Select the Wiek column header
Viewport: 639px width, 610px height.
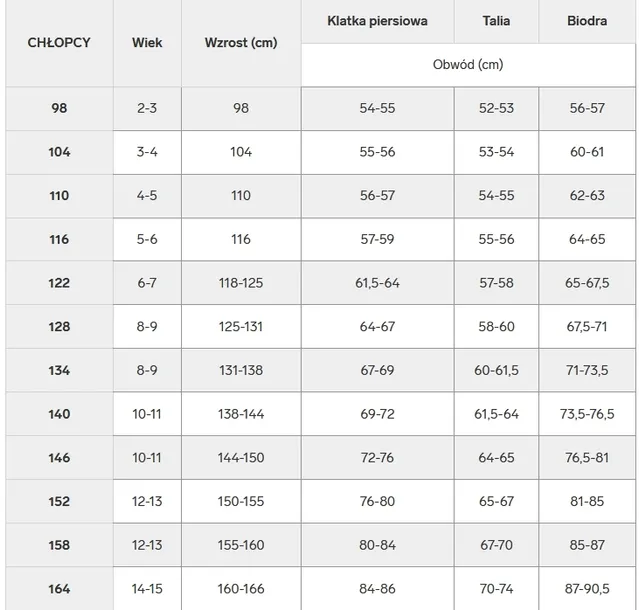[147, 43]
